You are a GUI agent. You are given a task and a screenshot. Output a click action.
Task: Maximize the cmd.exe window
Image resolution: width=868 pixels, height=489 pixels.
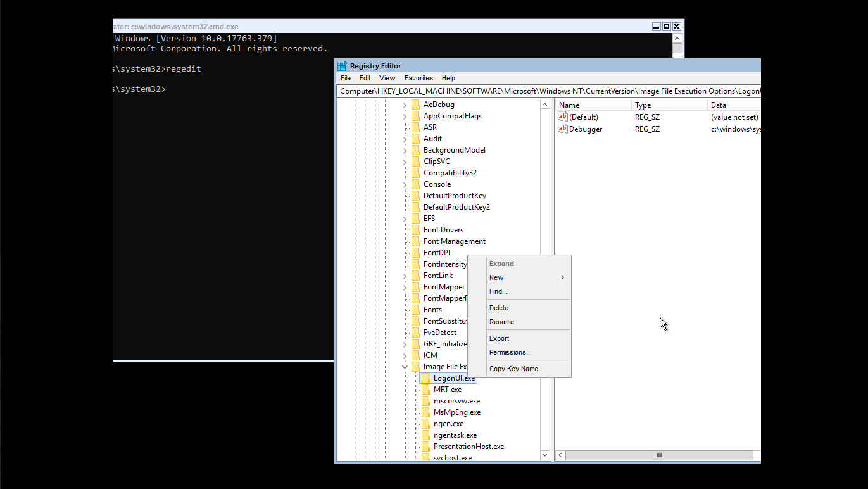point(666,27)
